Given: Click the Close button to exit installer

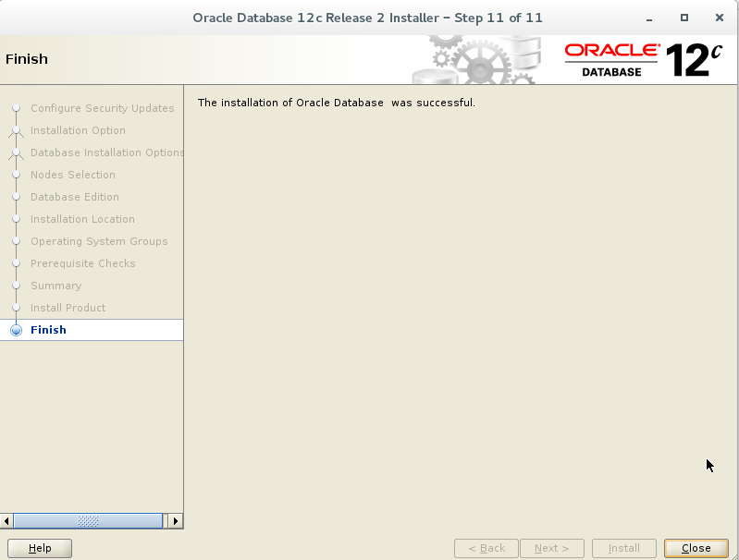Looking at the screenshot, I should click(696, 548).
